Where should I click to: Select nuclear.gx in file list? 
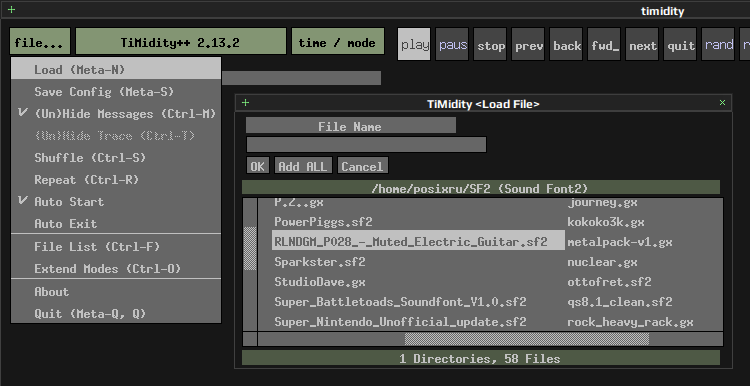[x=602, y=262]
